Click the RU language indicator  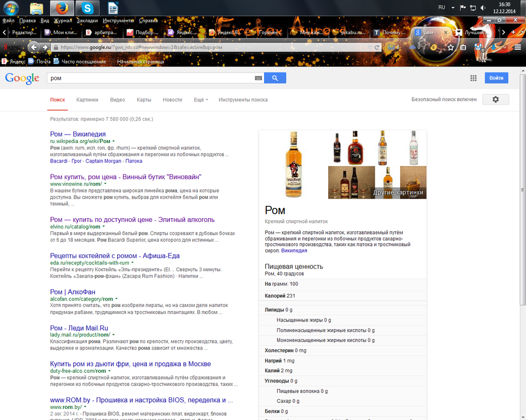441,7
